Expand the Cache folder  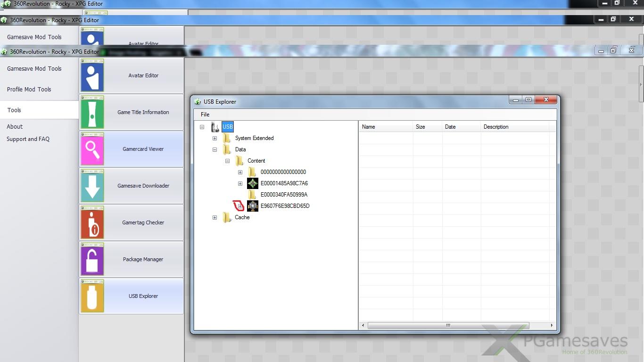(x=215, y=217)
